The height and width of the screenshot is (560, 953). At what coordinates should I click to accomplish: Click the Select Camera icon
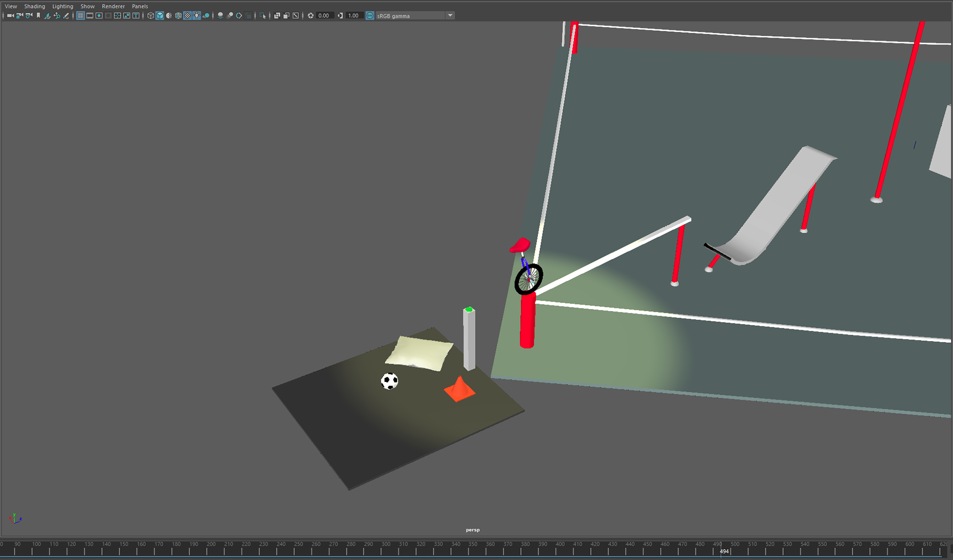pyautogui.click(x=10, y=16)
